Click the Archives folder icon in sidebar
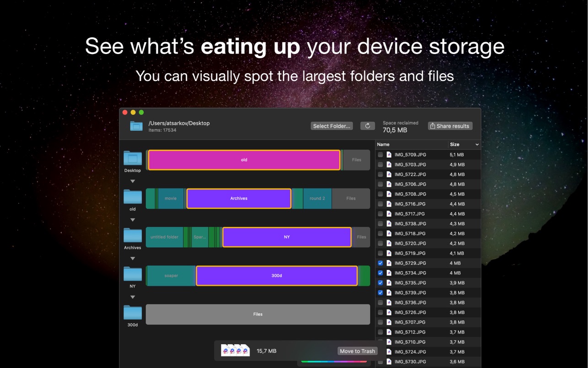This screenshot has width=588, height=368. click(133, 235)
